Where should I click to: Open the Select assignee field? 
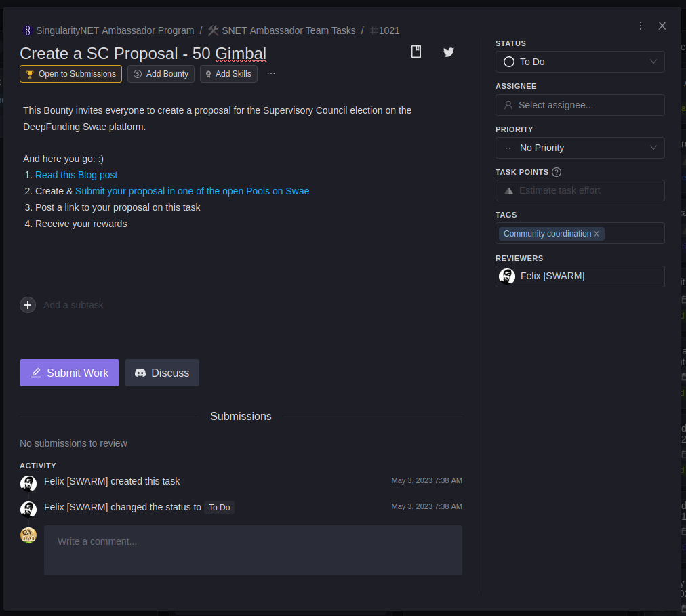(x=580, y=105)
